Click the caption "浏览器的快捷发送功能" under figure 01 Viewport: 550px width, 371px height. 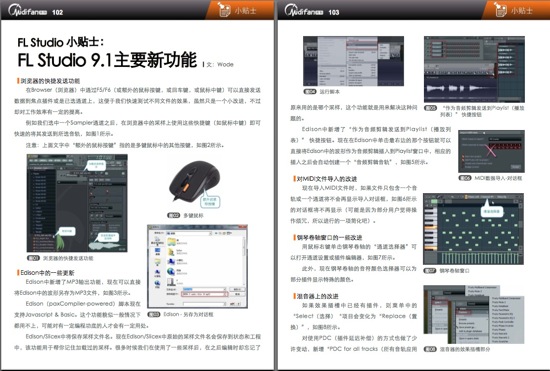click(68, 258)
